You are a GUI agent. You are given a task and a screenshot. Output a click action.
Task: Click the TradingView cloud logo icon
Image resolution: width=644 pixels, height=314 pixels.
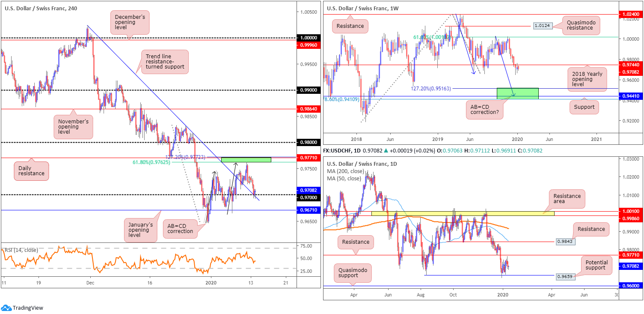pyautogui.click(x=6, y=308)
